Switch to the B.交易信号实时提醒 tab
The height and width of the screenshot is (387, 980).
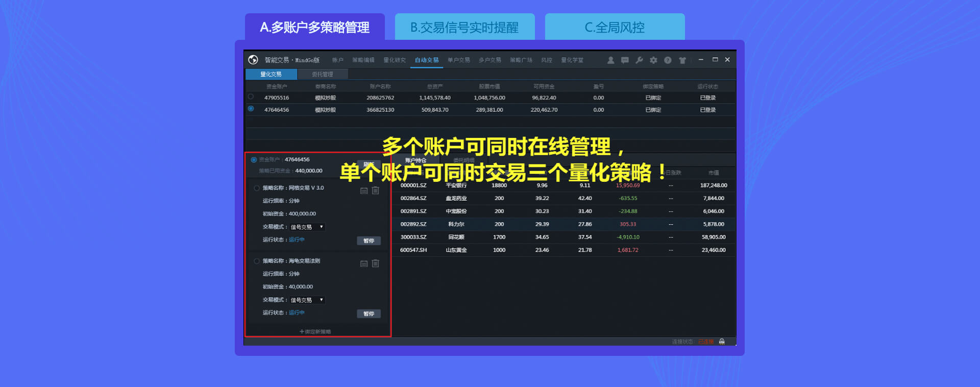pos(464,27)
